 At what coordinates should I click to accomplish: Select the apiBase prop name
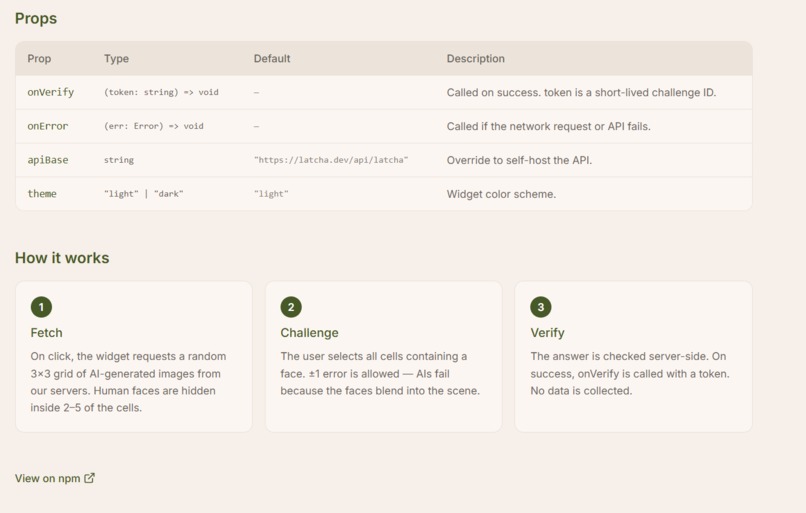(x=48, y=160)
